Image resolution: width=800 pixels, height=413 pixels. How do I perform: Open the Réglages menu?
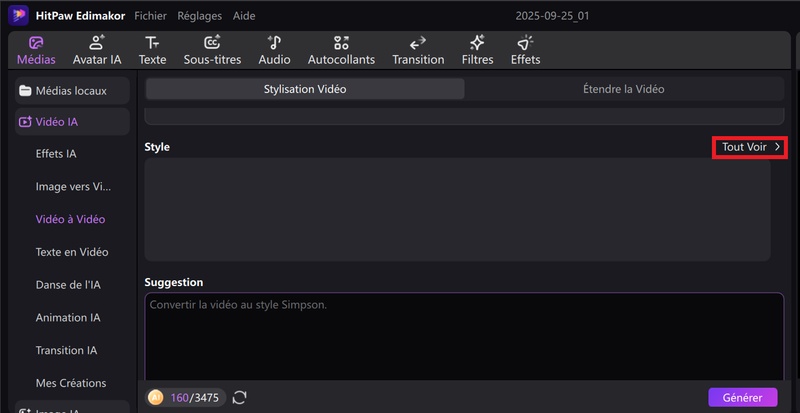click(199, 16)
